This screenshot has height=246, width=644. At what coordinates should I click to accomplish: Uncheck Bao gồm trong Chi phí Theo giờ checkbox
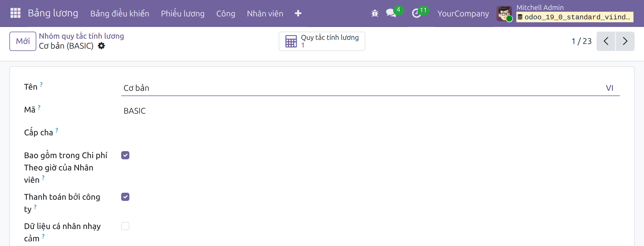125,155
